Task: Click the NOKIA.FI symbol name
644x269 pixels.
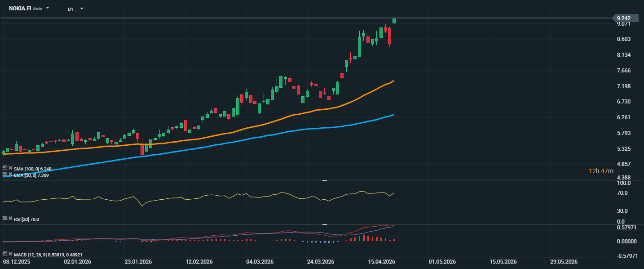Action: [x=20, y=9]
